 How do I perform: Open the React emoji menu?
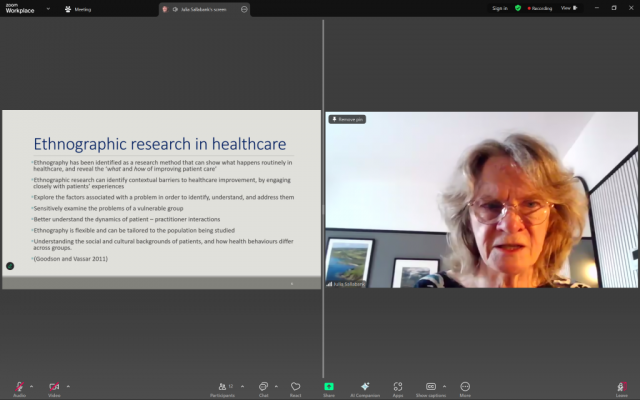tap(295, 387)
